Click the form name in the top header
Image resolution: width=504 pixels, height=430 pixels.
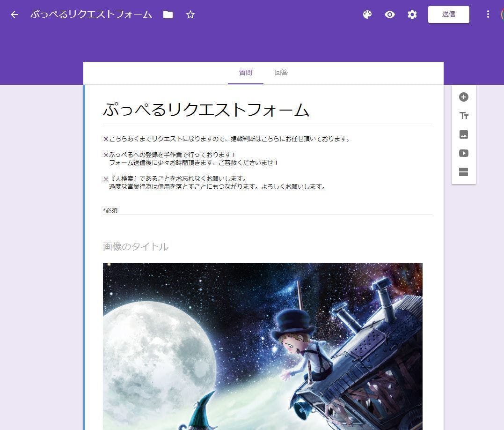coord(91,15)
